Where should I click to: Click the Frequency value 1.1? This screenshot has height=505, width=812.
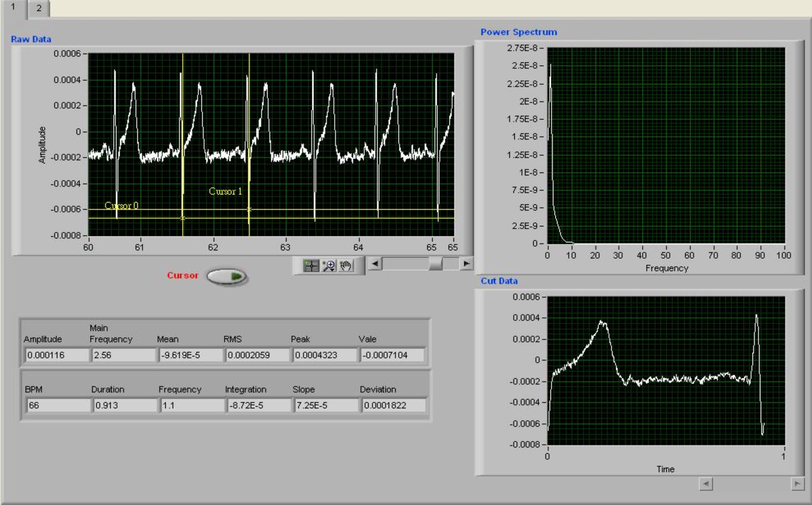point(193,405)
